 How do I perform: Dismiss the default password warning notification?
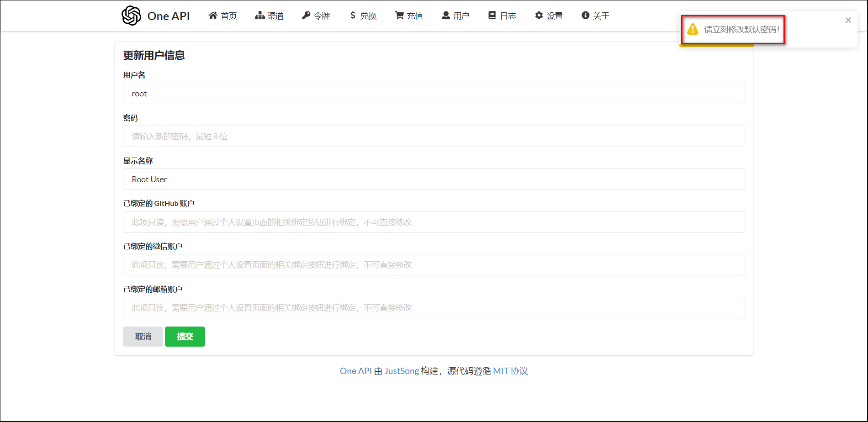coord(848,21)
